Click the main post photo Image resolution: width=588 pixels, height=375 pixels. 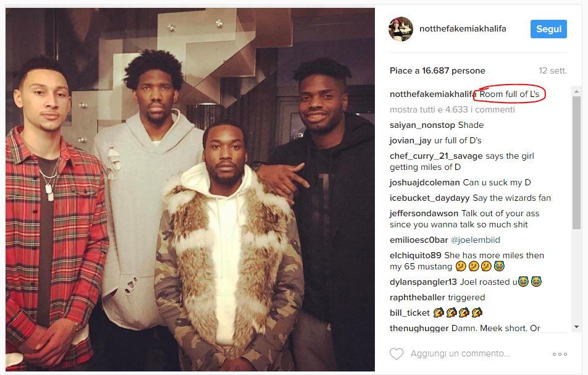tap(190, 190)
